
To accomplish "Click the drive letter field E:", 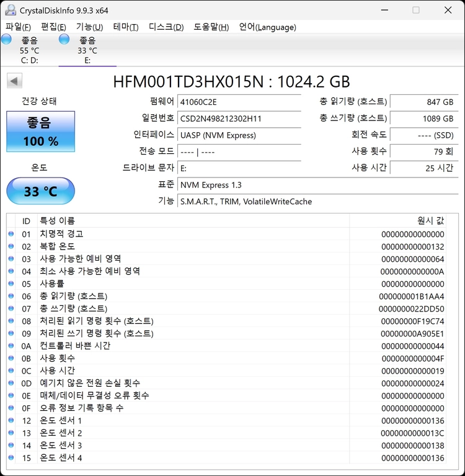I will (239, 168).
